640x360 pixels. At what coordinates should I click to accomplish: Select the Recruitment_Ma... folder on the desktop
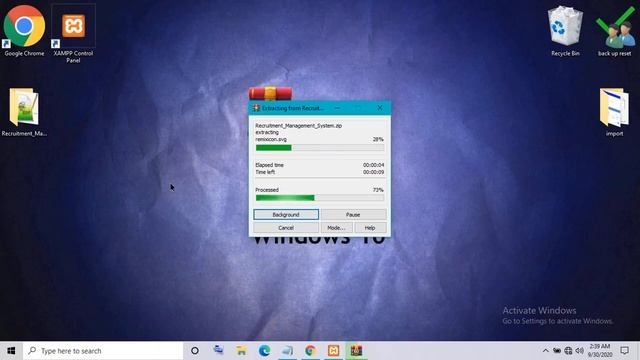pos(24,112)
